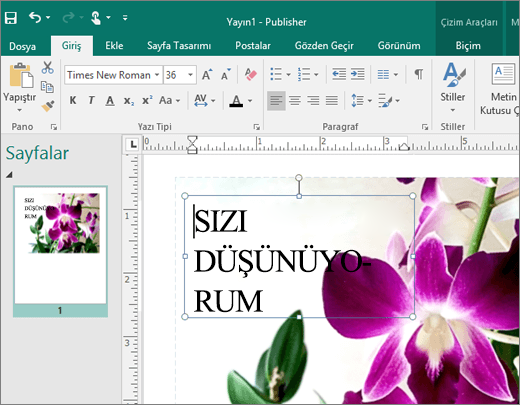Viewport: 520px width, 405px height.
Task: Toggle italic with the T button
Action: click(x=91, y=100)
